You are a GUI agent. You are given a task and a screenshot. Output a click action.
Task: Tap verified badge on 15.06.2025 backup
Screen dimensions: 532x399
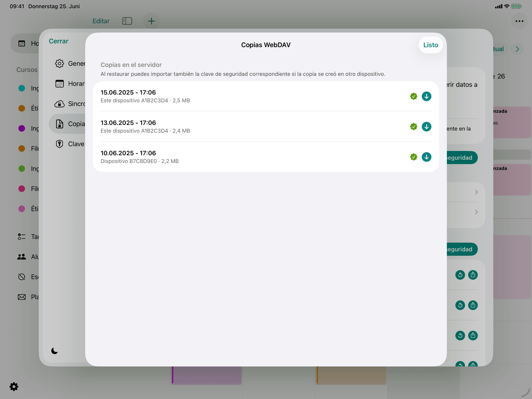[414, 96]
